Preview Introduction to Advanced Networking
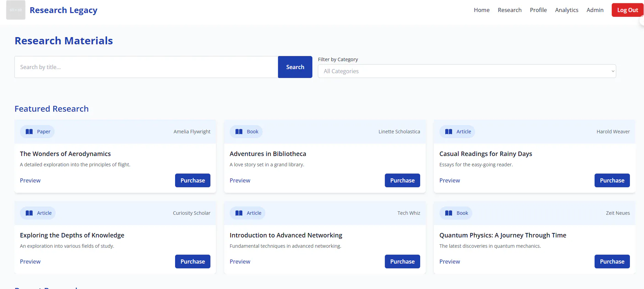 (240, 262)
